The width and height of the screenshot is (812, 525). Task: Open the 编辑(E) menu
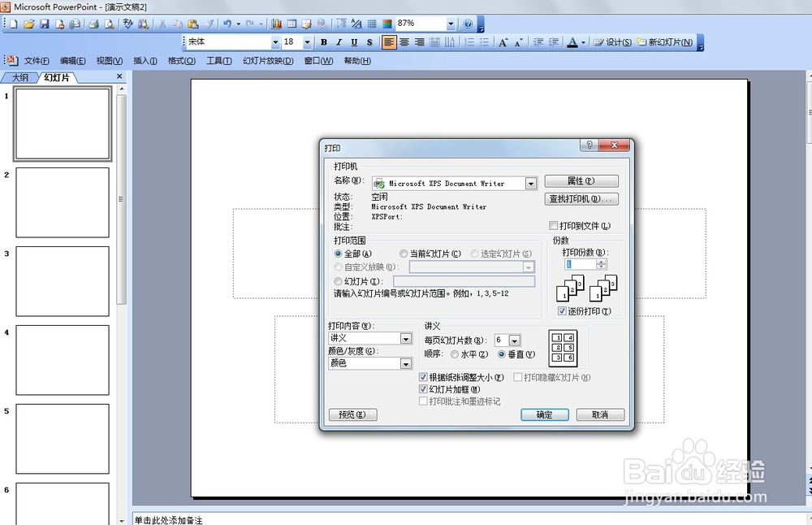(x=72, y=61)
